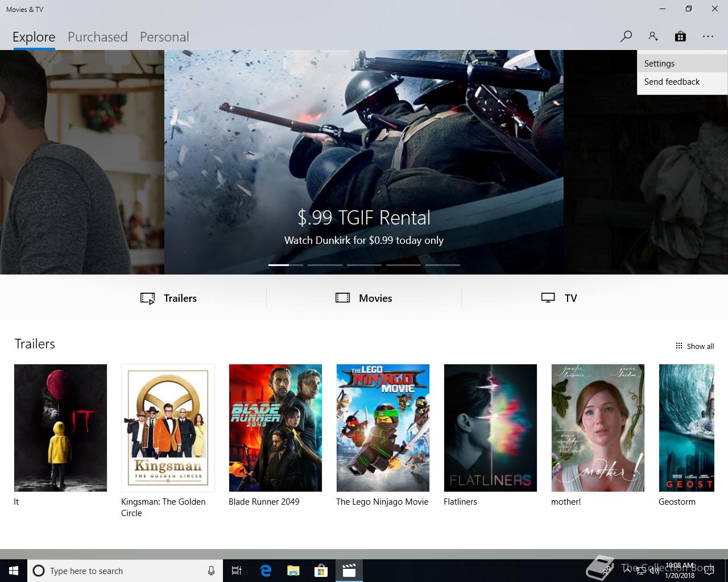Select the third carousel page indicator
728x582 pixels.
click(364, 265)
